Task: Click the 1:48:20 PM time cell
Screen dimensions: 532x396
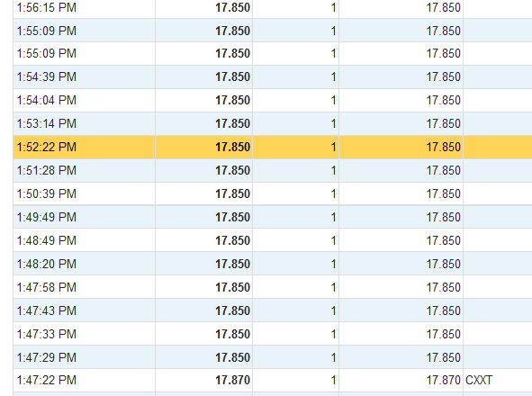Action: 47,264
